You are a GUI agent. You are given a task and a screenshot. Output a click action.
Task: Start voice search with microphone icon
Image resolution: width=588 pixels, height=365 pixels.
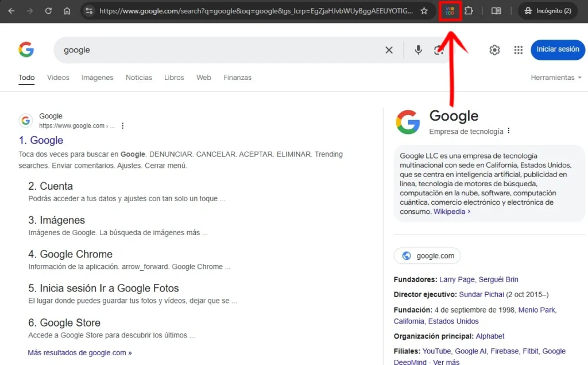click(419, 50)
